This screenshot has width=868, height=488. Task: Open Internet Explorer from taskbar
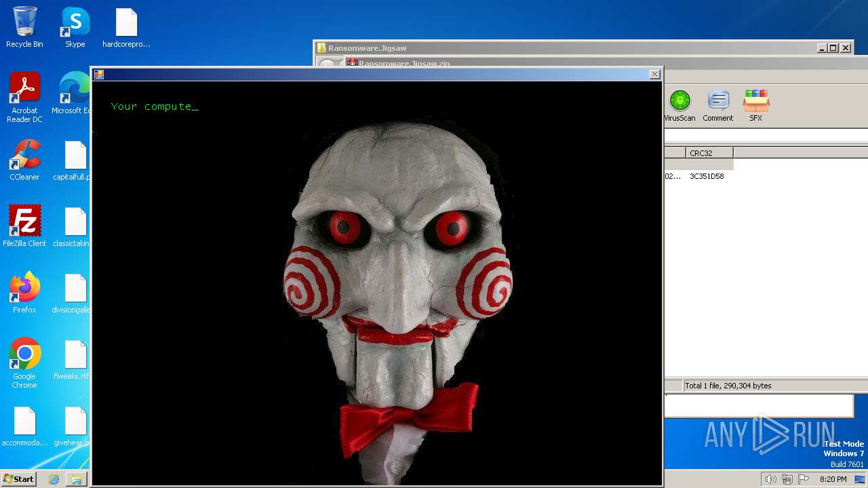[x=54, y=479]
